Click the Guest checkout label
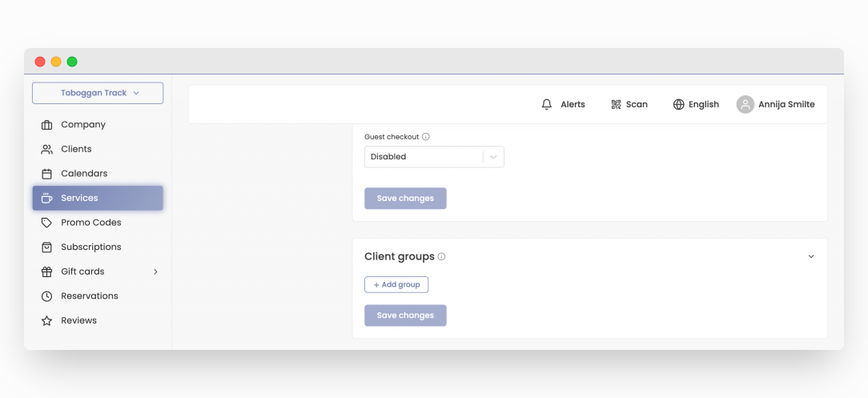Screen dimensions: 868x398 (x=392, y=137)
